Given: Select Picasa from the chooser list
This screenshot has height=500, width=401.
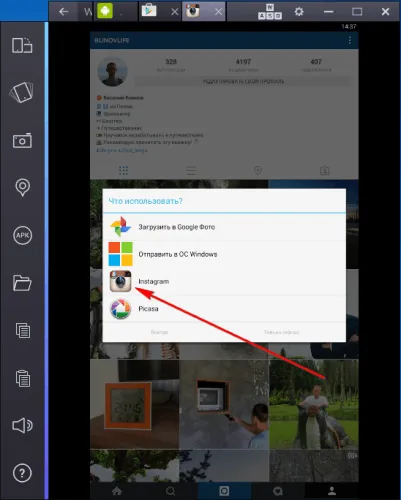Looking at the screenshot, I should [224, 309].
